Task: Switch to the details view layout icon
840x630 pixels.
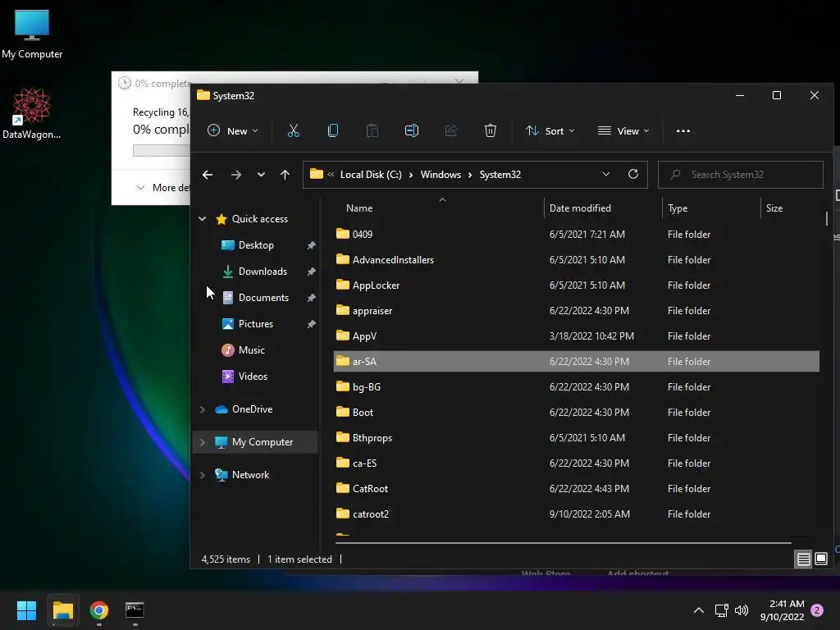Action: pos(804,559)
